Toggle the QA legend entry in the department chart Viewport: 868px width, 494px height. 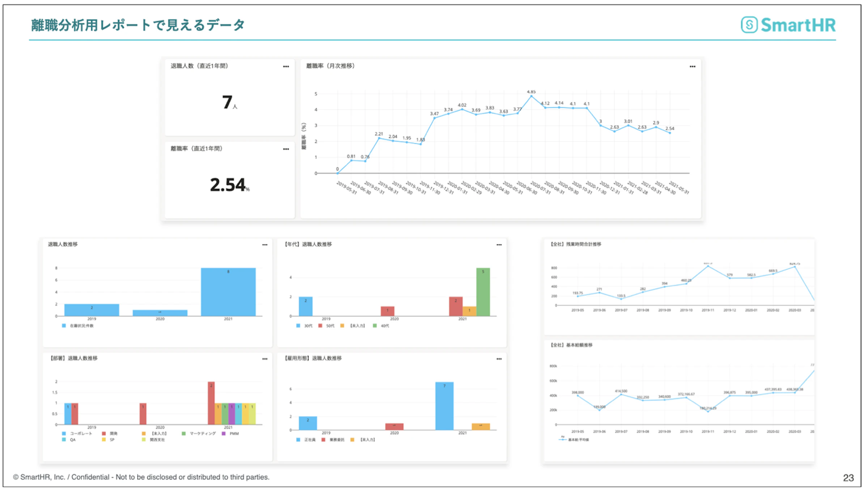tap(64, 439)
